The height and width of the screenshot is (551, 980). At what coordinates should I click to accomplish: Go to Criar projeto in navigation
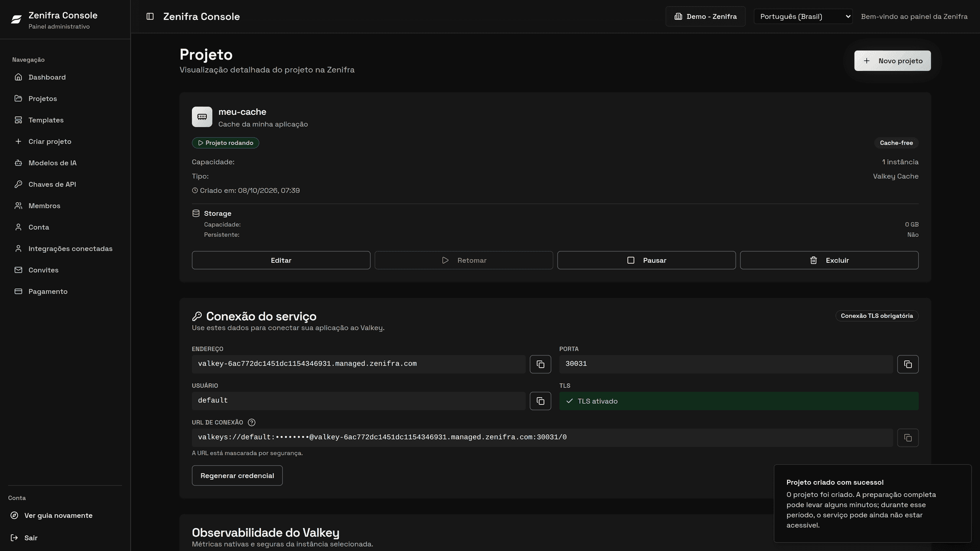(65, 141)
